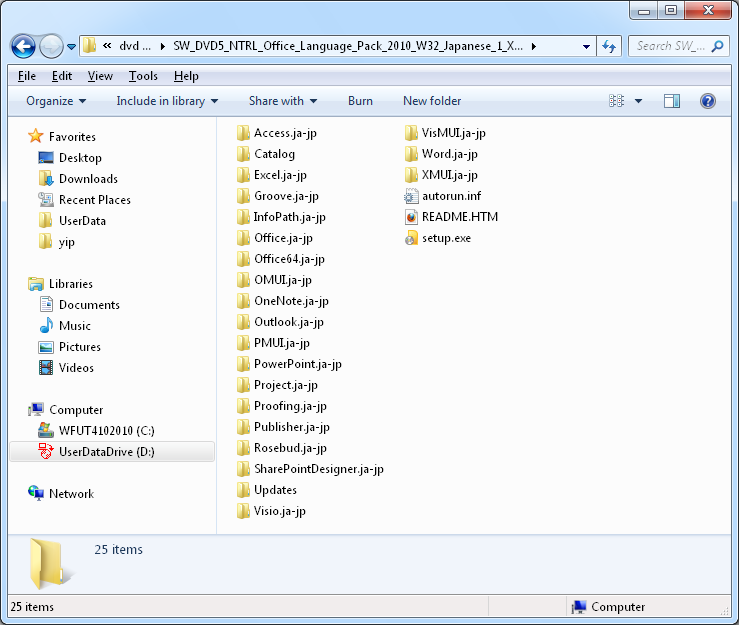Select the README.HTM file icon
The image size is (739, 625).
pos(411,217)
